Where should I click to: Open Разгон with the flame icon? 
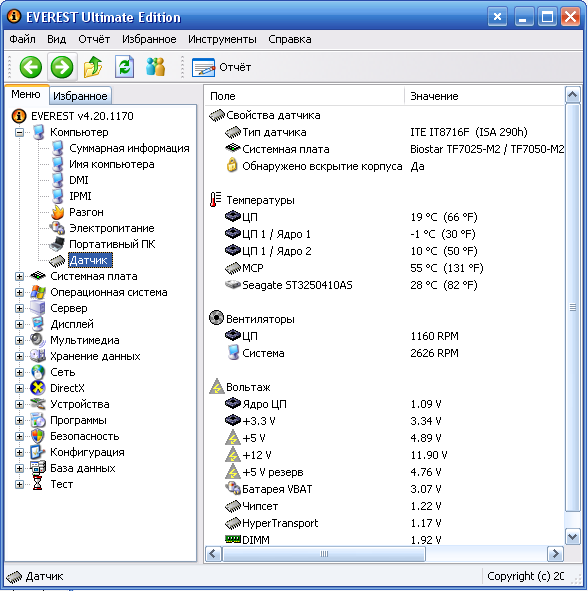[x=86, y=212]
